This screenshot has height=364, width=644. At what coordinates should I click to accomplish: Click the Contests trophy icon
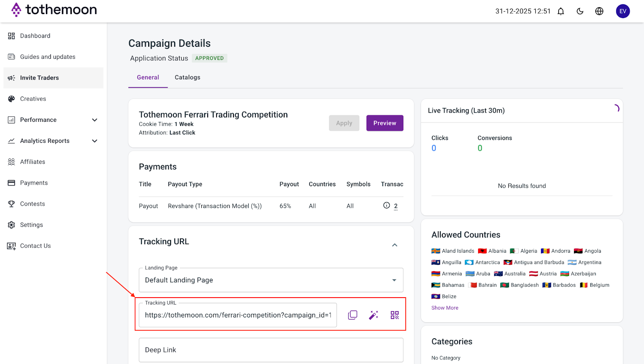pyautogui.click(x=11, y=204)
